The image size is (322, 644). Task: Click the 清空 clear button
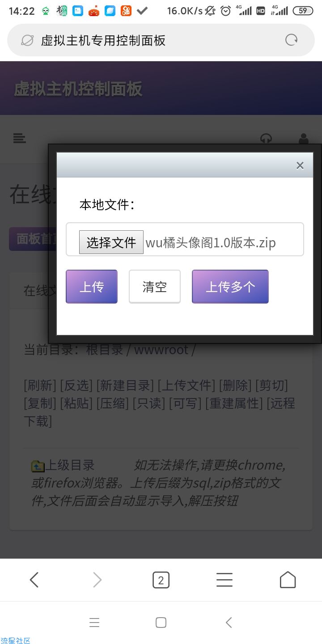(x=155, y=287)
